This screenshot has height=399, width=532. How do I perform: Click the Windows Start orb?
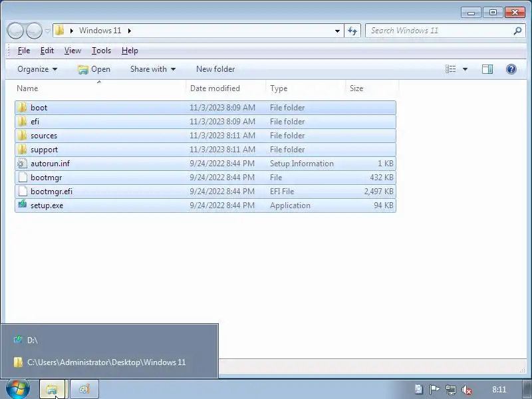[18, 389]
